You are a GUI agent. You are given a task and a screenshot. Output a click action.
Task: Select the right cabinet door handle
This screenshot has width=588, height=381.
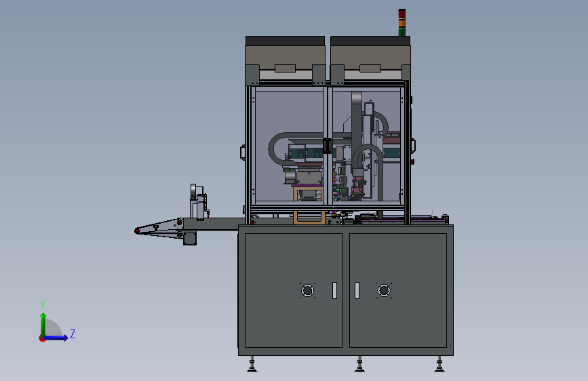357,291
